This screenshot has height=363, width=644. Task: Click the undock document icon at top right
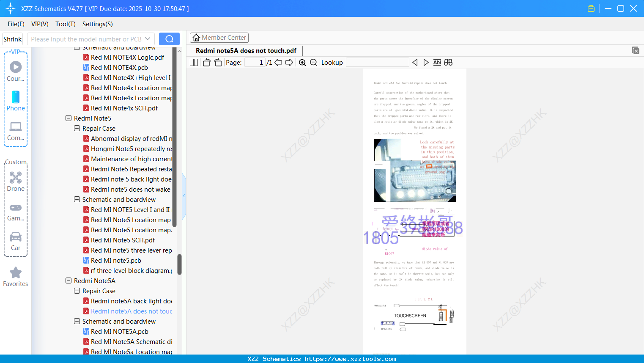[636, 50]
